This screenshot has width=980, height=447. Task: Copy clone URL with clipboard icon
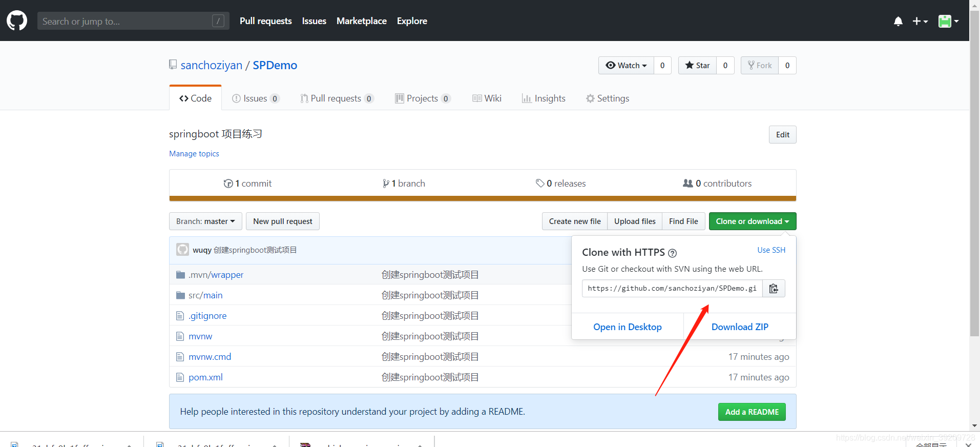(x=774, y=289)
